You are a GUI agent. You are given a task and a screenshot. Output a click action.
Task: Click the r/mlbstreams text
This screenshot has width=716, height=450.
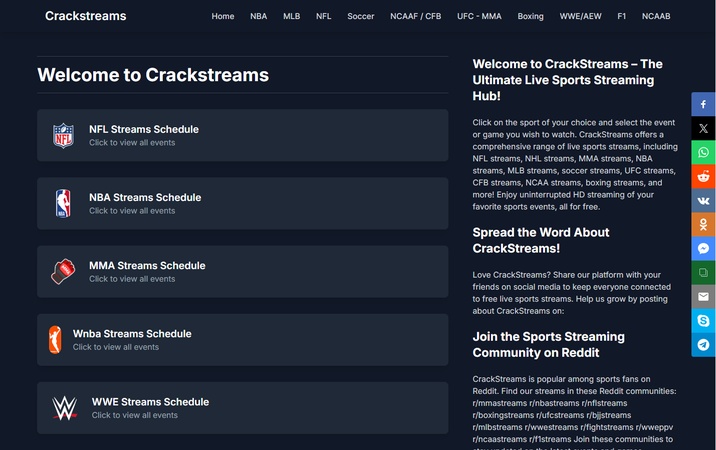coord(497,427)
